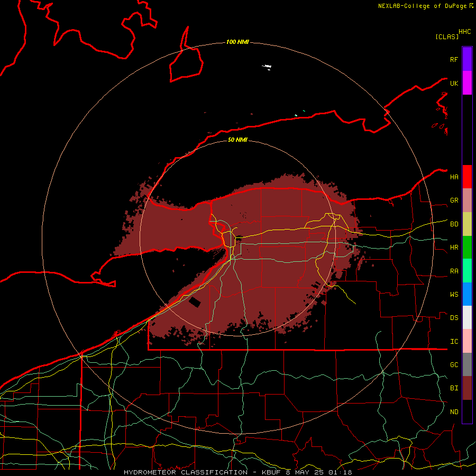Click the HA legend label
The image size is (476, 476).
(x=454, y=177)
